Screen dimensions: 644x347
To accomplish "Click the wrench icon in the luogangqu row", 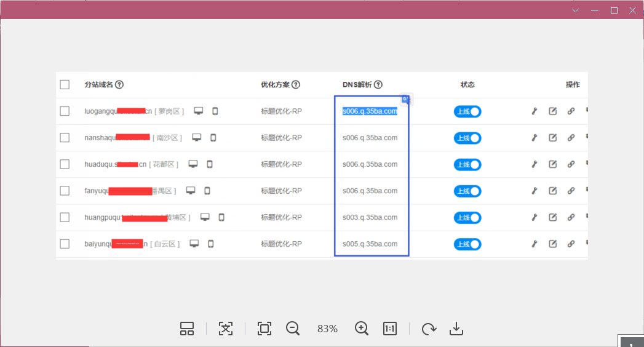I will tap(535, 111).
